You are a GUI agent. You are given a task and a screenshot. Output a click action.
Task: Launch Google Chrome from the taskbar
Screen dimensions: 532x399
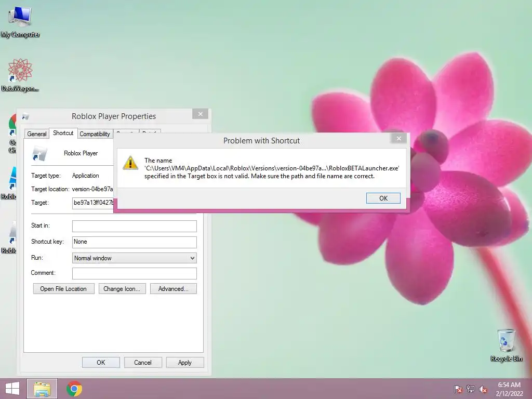[74, 389]
